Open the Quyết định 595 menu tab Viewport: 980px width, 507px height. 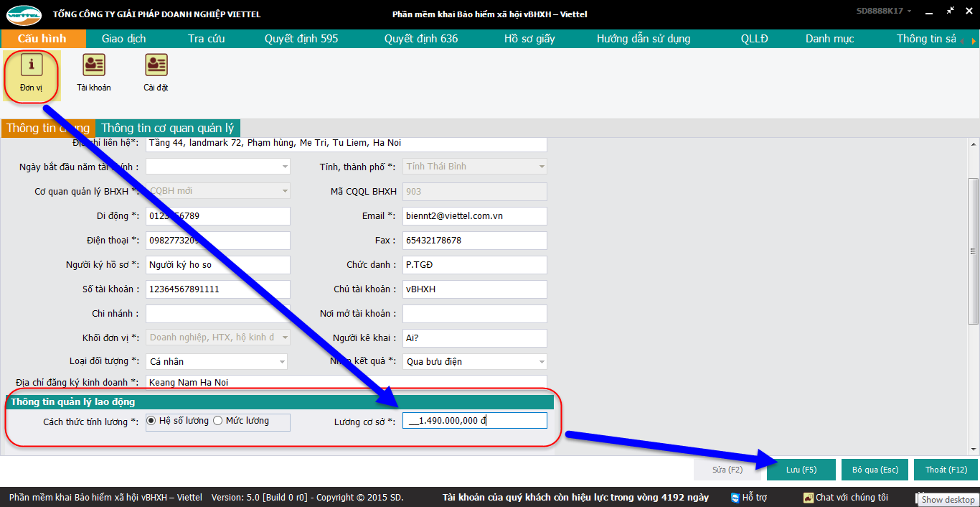tap(301, 39)
